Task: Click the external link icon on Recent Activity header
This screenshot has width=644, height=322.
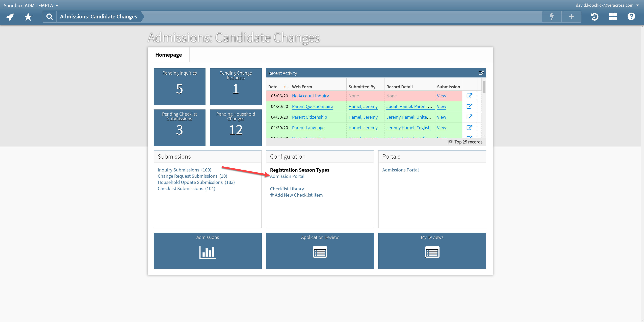Action: [481, 73]
